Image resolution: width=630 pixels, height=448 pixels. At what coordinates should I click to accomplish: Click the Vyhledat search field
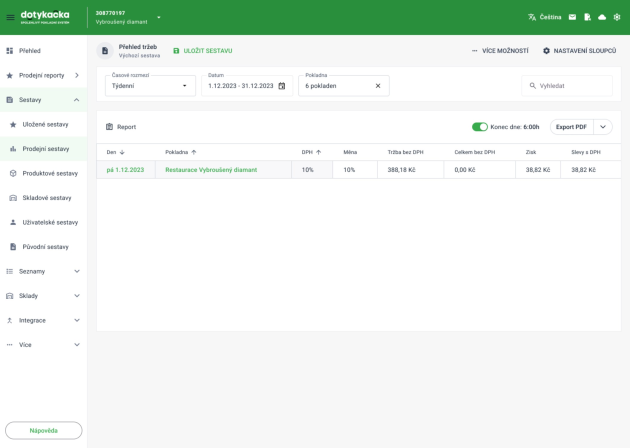pyautogui.click(x=567, y=86)
